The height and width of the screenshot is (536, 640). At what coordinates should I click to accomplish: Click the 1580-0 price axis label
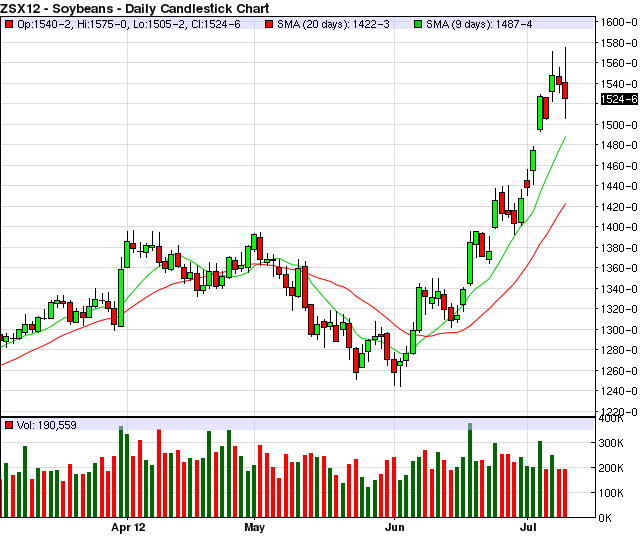[x=619, y=43]
